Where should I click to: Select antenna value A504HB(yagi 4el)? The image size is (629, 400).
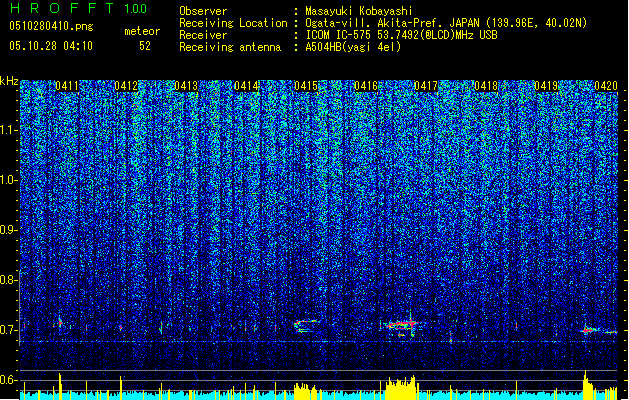(x=353, y=47)
